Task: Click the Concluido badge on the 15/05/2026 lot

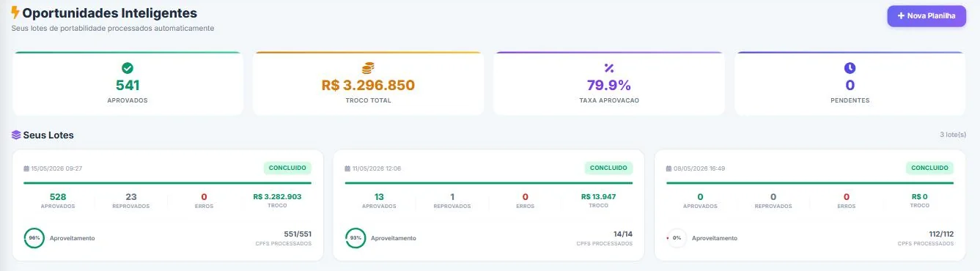Action: click(287, 168)
